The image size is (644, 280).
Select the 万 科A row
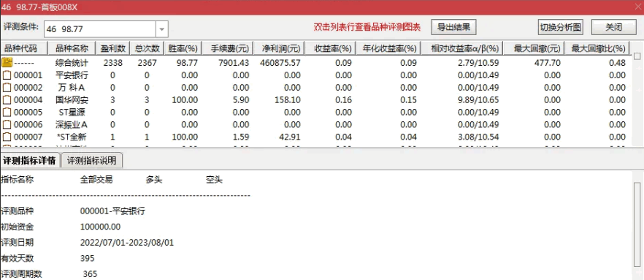(x=315, y=88)
